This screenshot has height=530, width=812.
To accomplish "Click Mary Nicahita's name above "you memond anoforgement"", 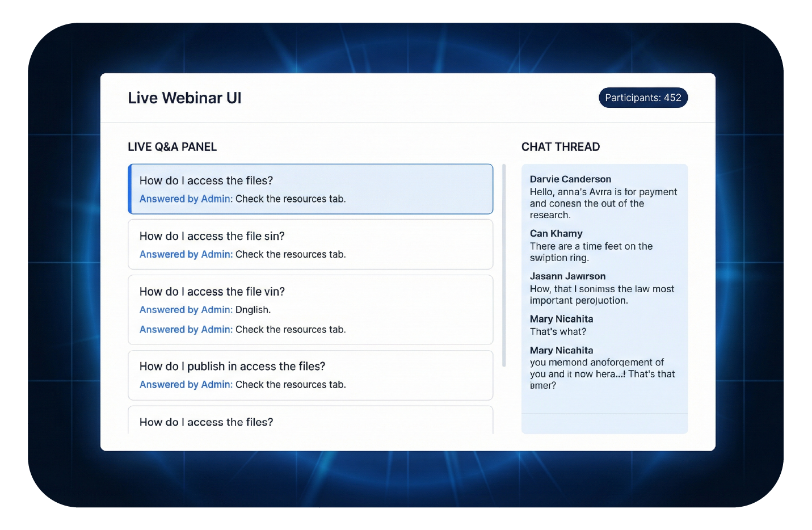I will [561, 351].
